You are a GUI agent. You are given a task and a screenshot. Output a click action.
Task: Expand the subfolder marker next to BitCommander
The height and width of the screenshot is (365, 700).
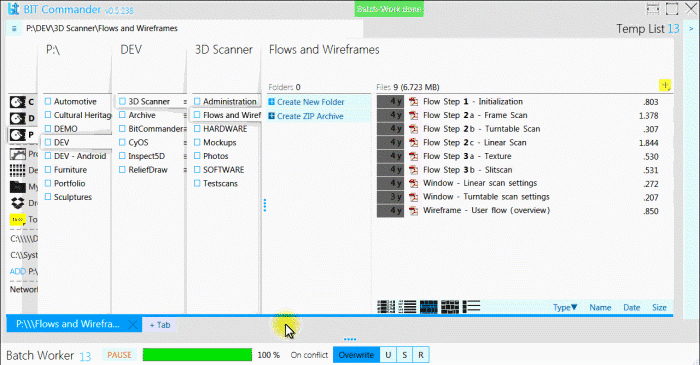[185, 129]
